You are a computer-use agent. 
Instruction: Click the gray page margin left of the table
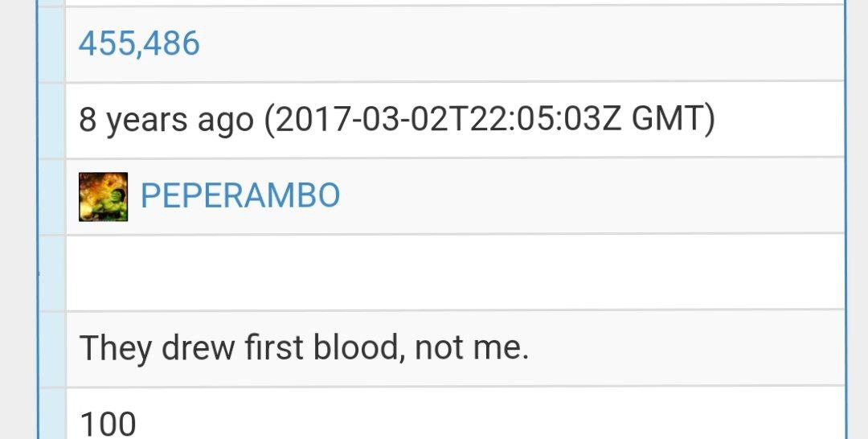tap(18, 219)
